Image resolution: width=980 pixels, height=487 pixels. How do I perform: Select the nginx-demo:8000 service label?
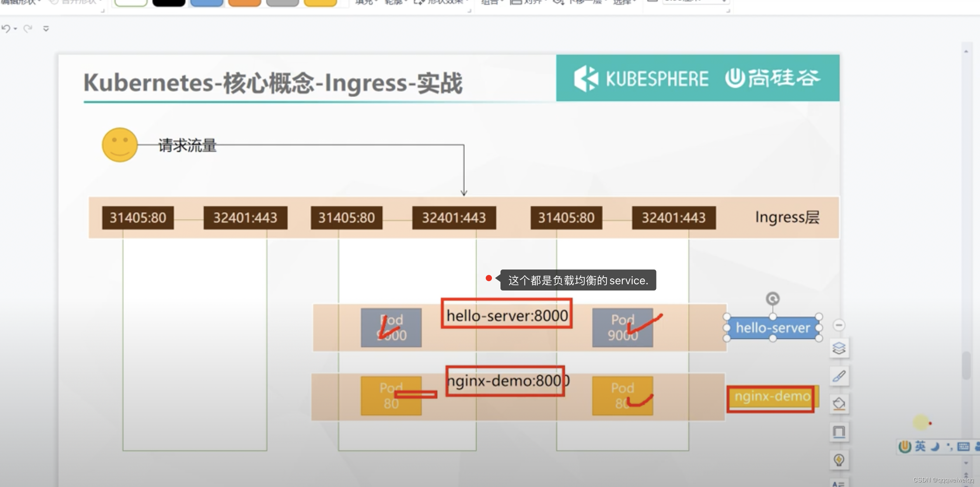click(x=508, y=381)
